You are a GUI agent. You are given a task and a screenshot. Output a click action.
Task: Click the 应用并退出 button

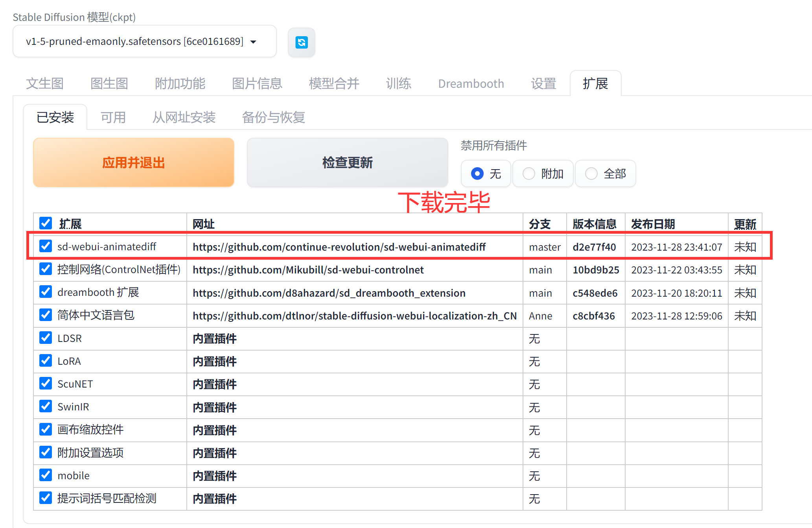(133, 162)
